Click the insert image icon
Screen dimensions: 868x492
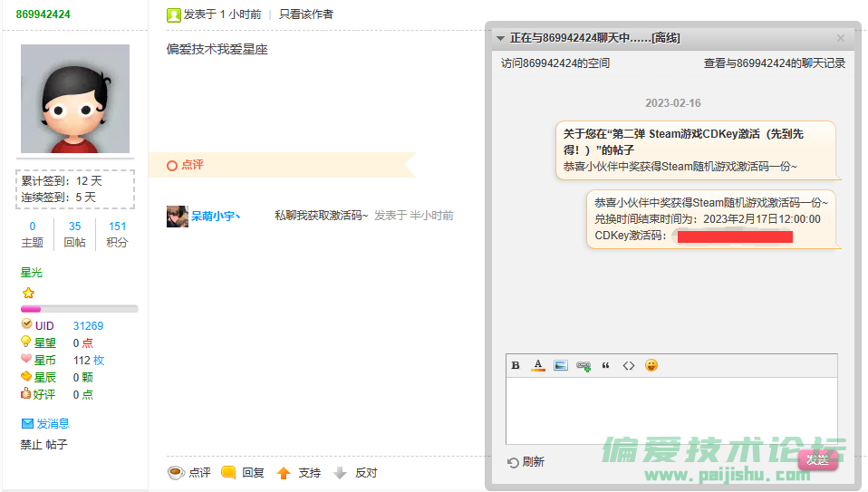click(561, 365)
